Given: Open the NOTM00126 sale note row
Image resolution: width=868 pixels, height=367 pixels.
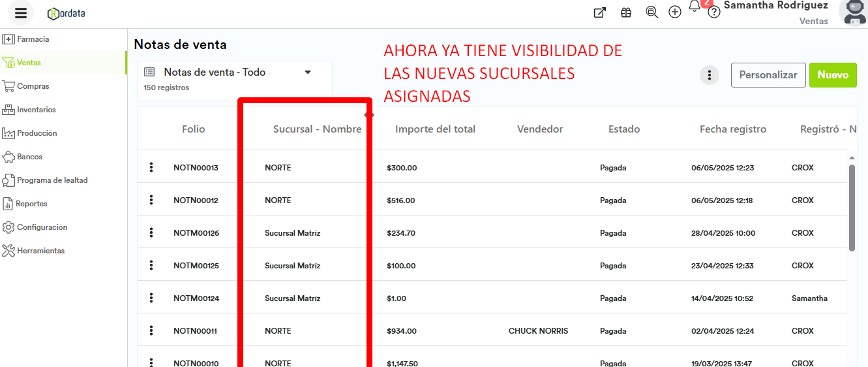Looking at the screenshot, I should [196, 233].
